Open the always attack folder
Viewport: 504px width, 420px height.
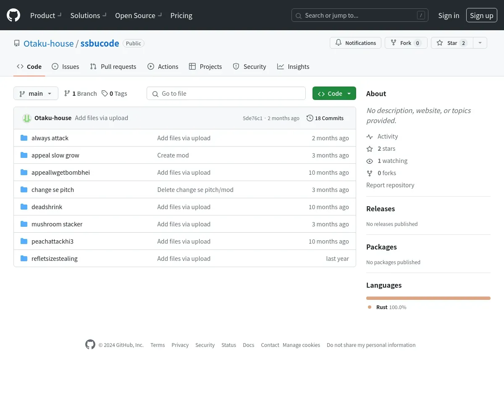(50, 138)
